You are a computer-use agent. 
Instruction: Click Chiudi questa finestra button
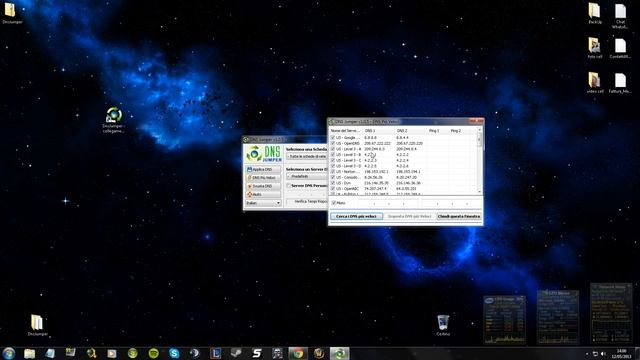point(459,216)
